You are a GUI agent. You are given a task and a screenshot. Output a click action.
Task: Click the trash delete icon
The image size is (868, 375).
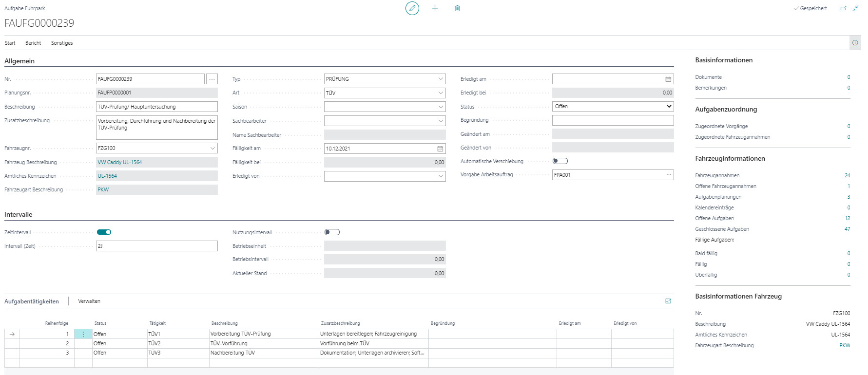click(x=457, y=8)
